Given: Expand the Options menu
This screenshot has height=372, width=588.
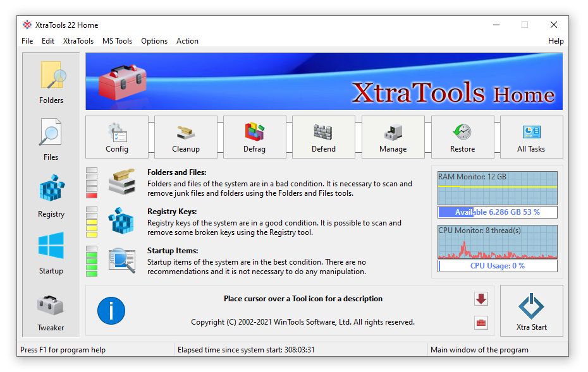Looking at the screenshot, I should pyautogui.click(x=154, y=41).
